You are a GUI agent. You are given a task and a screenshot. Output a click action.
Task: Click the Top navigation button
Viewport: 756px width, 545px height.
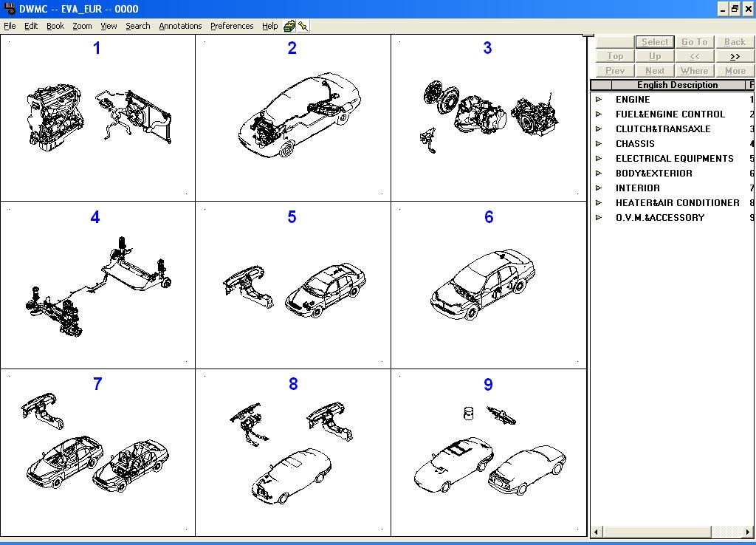pyautogui.click(x=615, y=56)
